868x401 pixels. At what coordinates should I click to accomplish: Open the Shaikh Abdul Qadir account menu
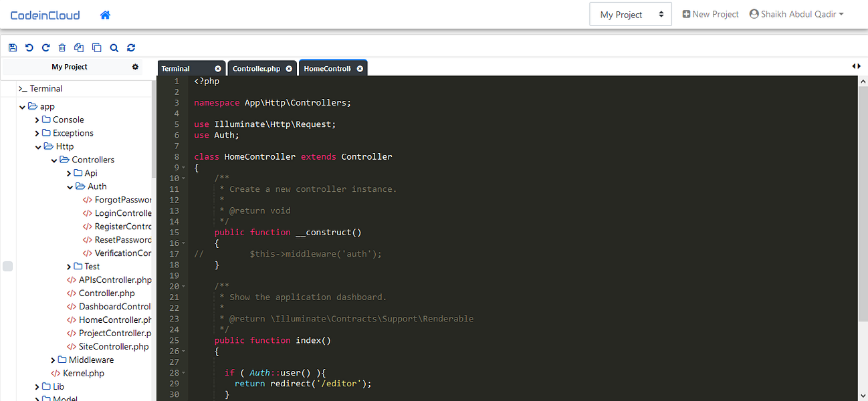(x=796, y=13)
